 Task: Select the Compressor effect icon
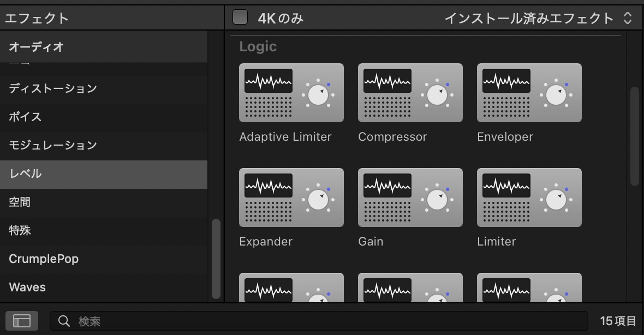(410, 93)
